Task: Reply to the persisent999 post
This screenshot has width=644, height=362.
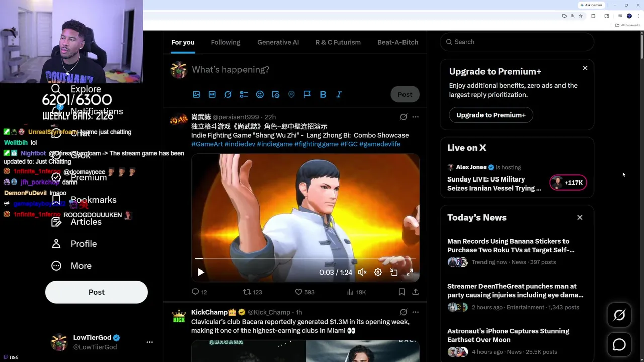Action: coord(199,292)
